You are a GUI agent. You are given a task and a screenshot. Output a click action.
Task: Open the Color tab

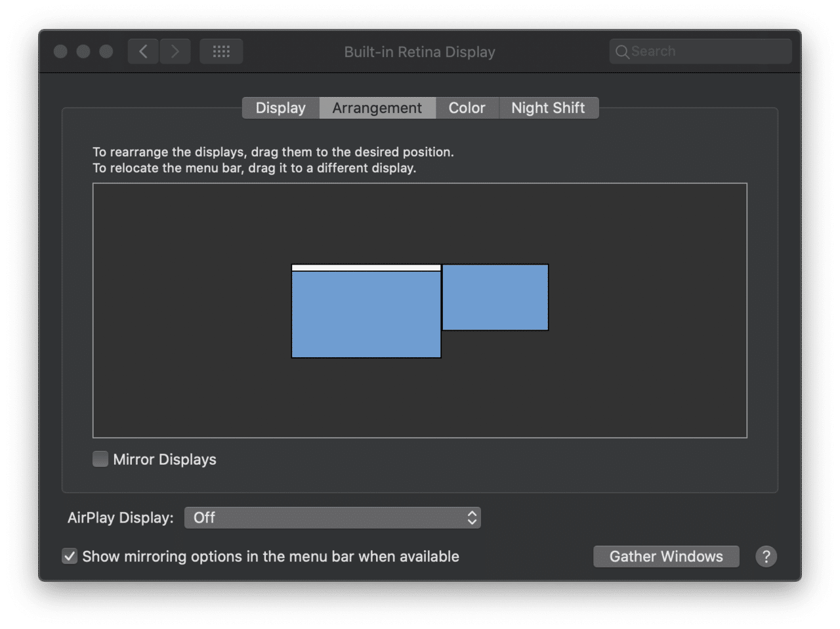pos(467,108)
